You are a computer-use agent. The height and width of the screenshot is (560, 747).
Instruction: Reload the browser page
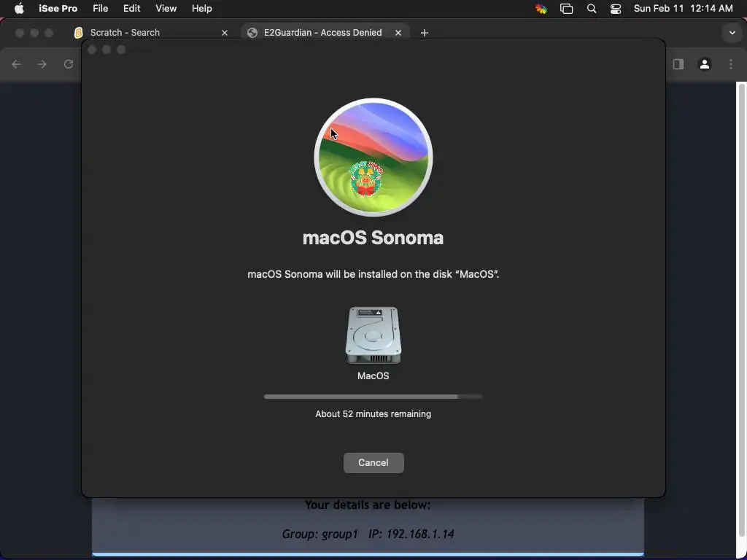point(69,64)
